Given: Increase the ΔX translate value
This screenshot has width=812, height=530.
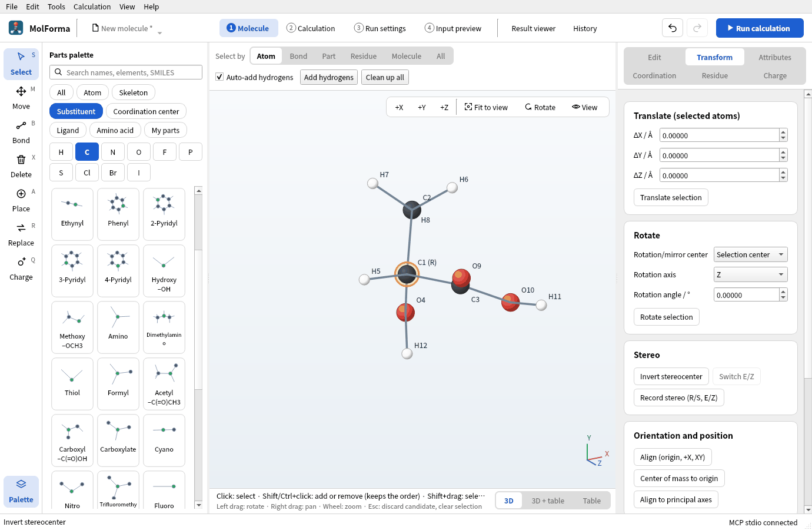Looking at the screenshot, I should click(x=783, y=132).
